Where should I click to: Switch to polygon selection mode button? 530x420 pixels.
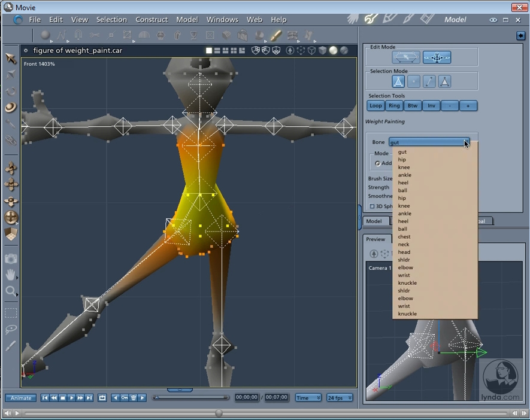click(x=445, y=81)
